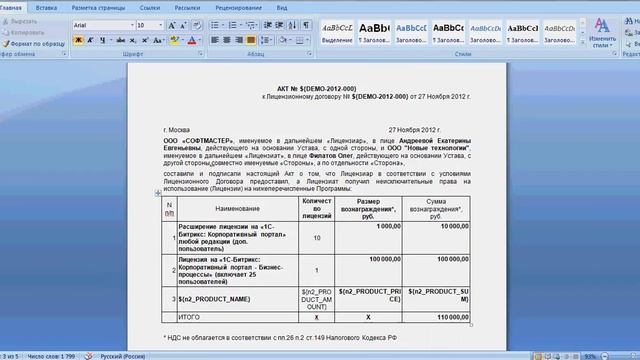Toggle justify alignment
The height and width of the screenshot is (360, 640).
pyautogui.click(x=251, y=40)
